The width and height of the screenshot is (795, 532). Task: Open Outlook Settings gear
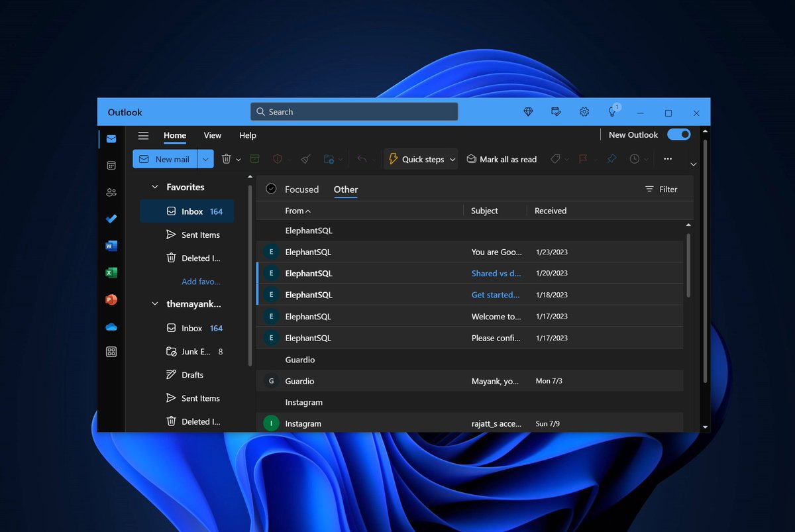(x=584, y=112)
